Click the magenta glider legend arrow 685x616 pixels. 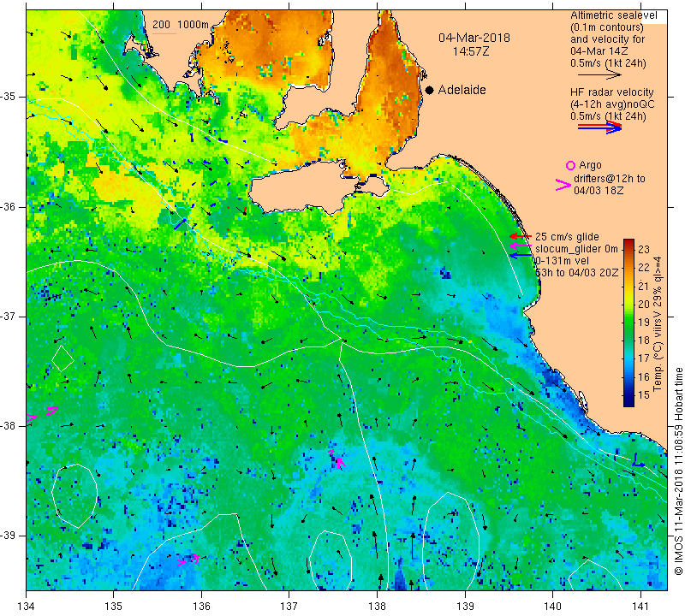(520, 246)
